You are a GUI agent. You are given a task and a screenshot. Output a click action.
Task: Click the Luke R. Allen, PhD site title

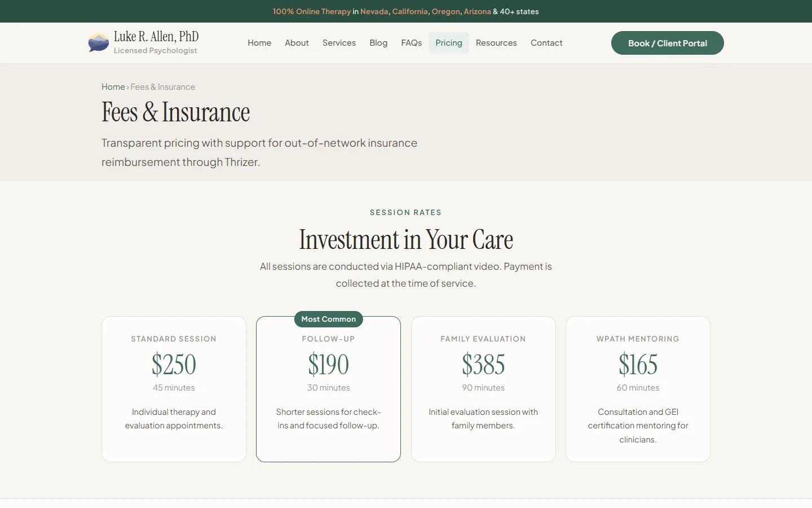[x=156, y=37]
